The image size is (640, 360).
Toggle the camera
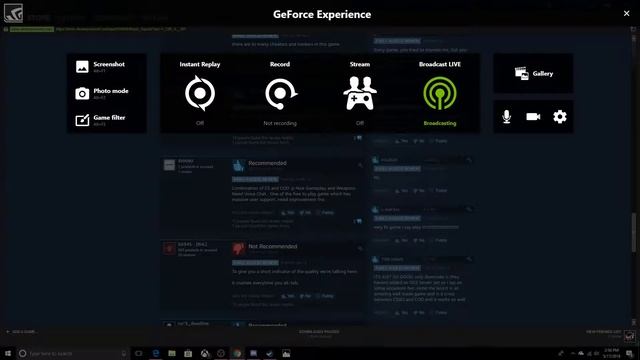[x=533, y=117]
